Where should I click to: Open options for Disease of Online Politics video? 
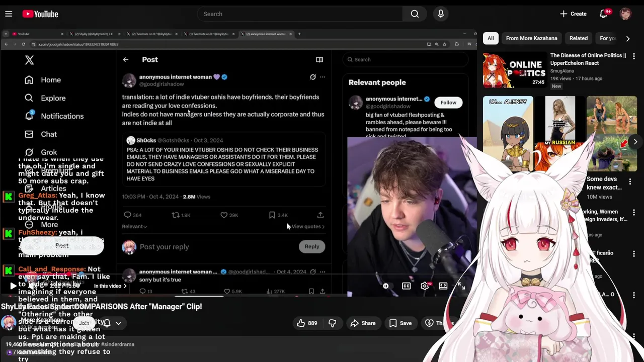634,56
